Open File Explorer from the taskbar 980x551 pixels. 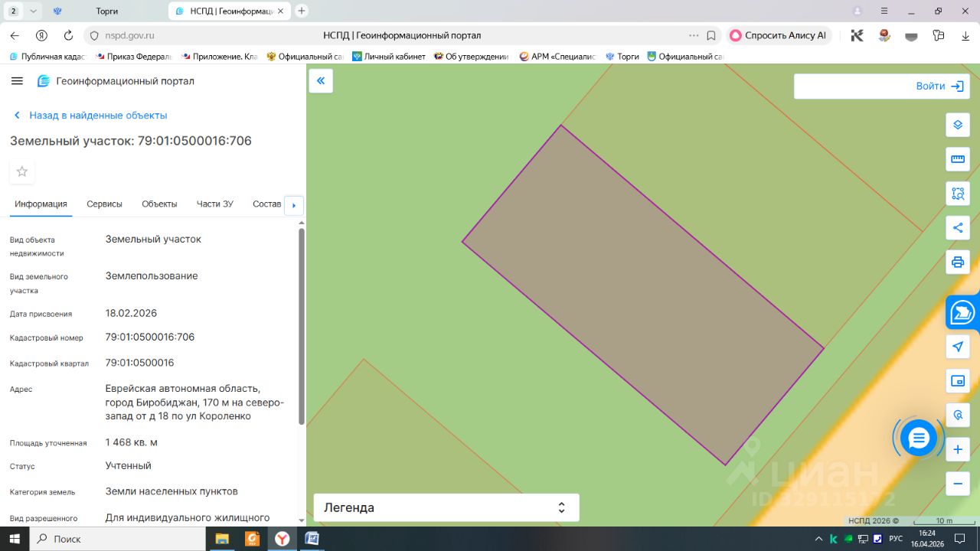(x=222, y=539)
